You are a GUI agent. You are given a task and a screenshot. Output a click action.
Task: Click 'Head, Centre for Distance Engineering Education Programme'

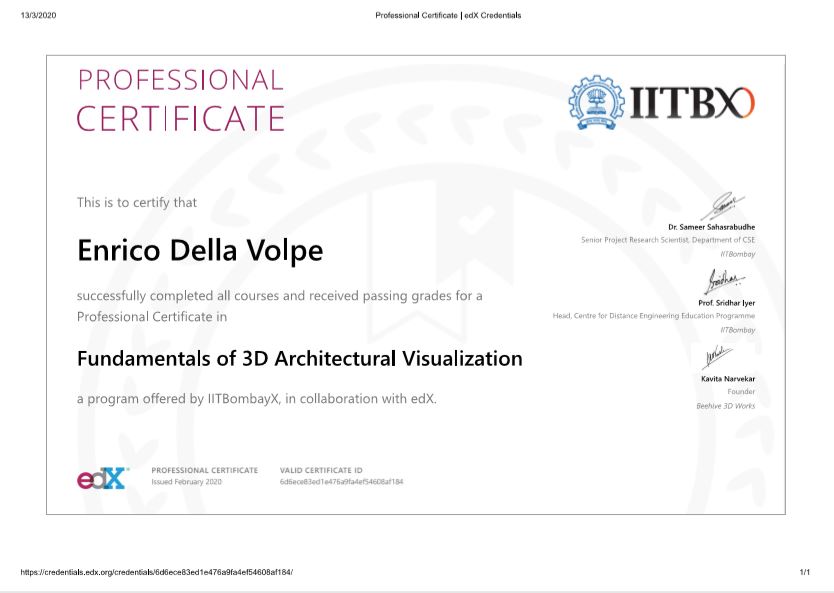pyautogui.click(x=654, y=316)
